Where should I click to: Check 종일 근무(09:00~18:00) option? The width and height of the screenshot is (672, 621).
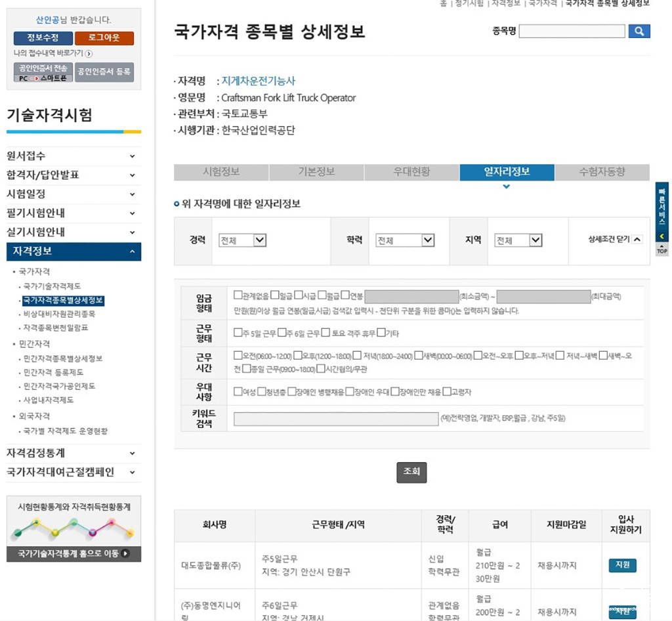click(247, 368)
